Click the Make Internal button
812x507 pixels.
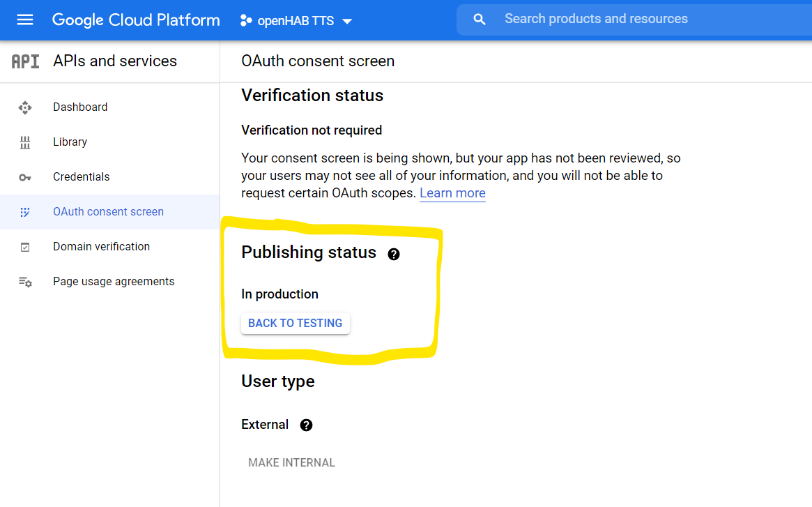click(x=291, y=462)
